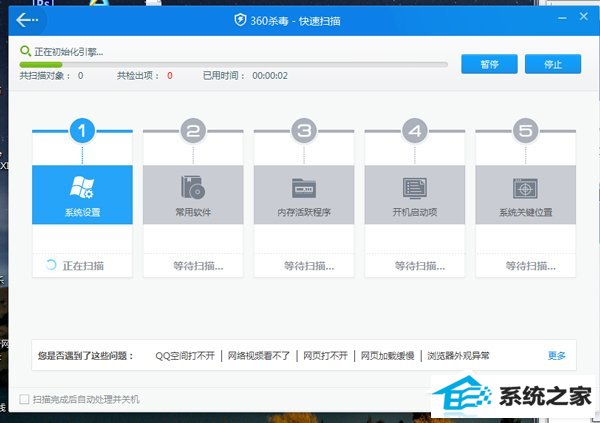Screen dimensions: 600x423
Task: Click 等待扫描 under 系统关键位置
Action: 531,266
